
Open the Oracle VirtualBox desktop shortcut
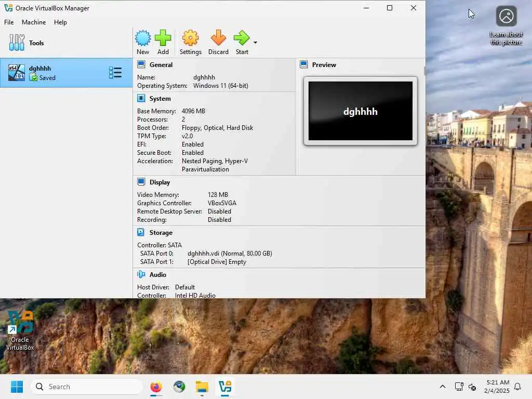[20, 330]
